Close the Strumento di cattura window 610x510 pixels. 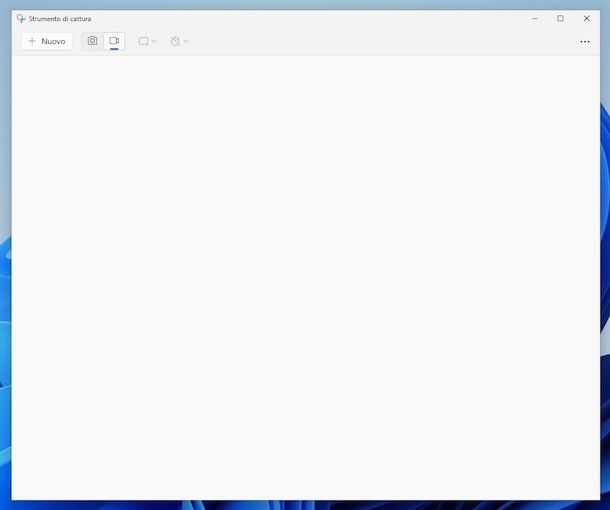point(587,18)
